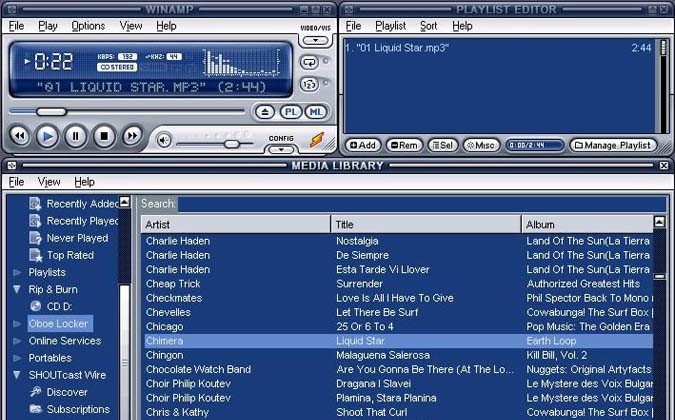Open Playlist Editor File menu
The height and width of the screenshot is (420, 675).
pos(353,26)
